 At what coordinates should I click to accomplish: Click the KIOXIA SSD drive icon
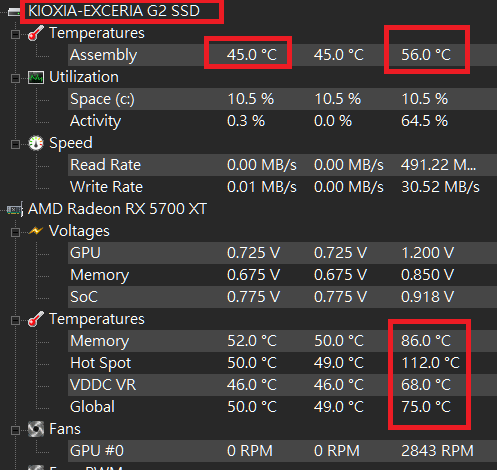pos(14,12)
